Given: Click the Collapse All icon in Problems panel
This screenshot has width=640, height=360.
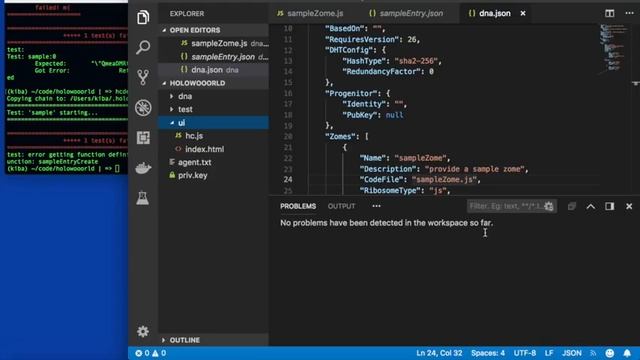Looking at the screenshot, I should [x=571, y=207].
